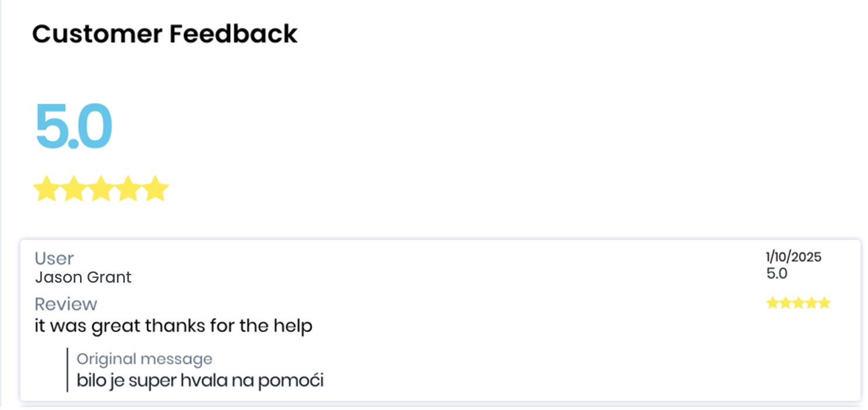868x410 pixels.
Task: Click second small star in the review card
Action: click(x=786, y=303)
